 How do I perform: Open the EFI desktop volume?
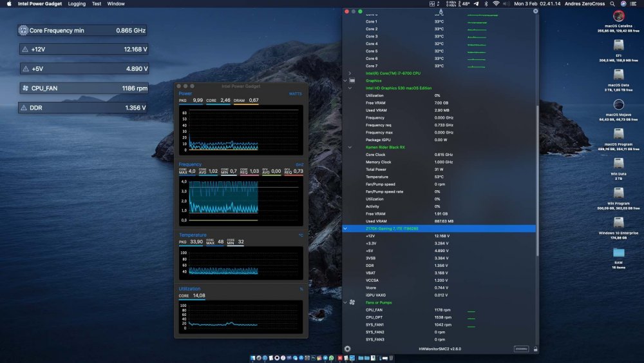tap(618, 45)
